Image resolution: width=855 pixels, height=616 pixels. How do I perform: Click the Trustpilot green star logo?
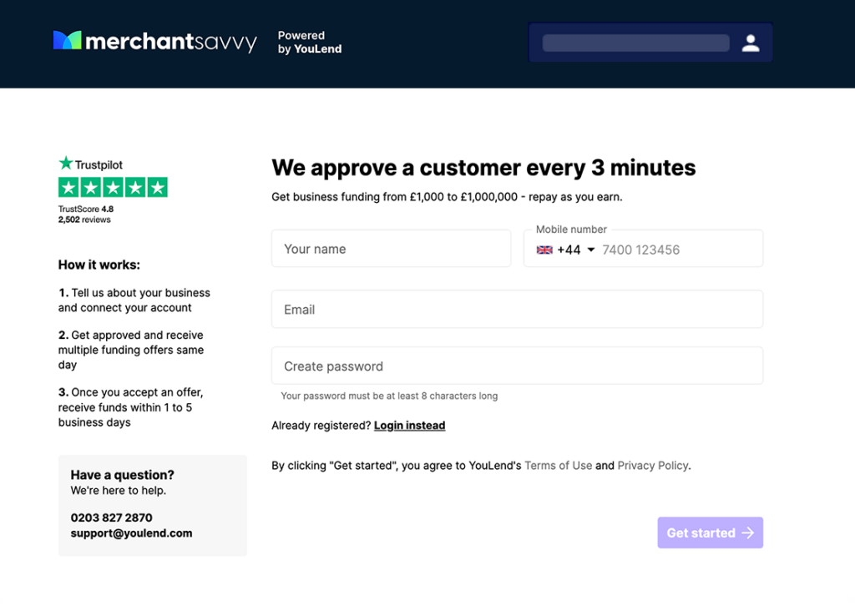[65, 163]
